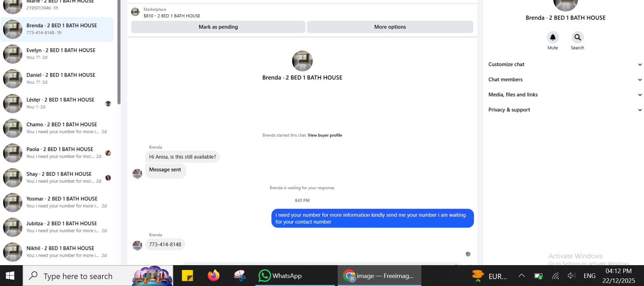Image resolution: width=644 pixels, height=286 pixels.
Task: Switch to Chrome image Freeimage window
Action: click(379, 276)
